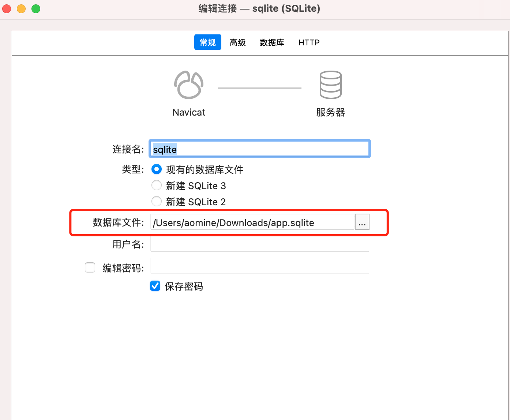Click the 服务器 database server icon

click(x=330, y=85)
